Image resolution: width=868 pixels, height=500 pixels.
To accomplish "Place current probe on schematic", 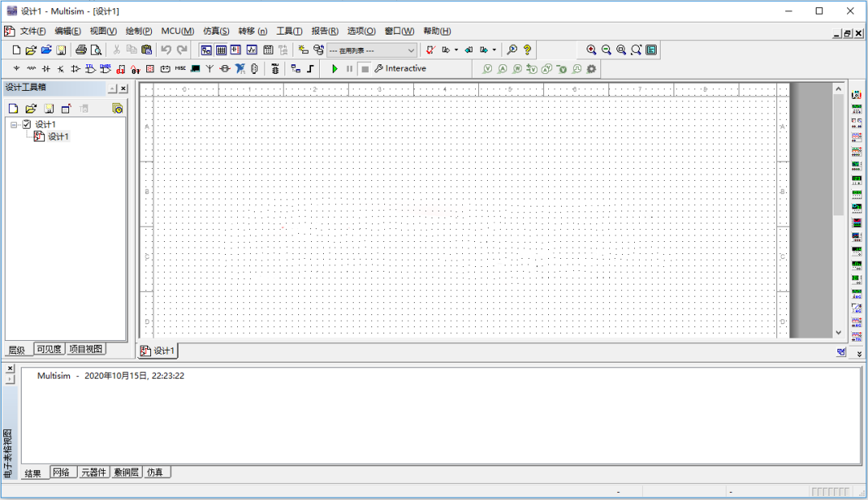I will tap(502, 68).
